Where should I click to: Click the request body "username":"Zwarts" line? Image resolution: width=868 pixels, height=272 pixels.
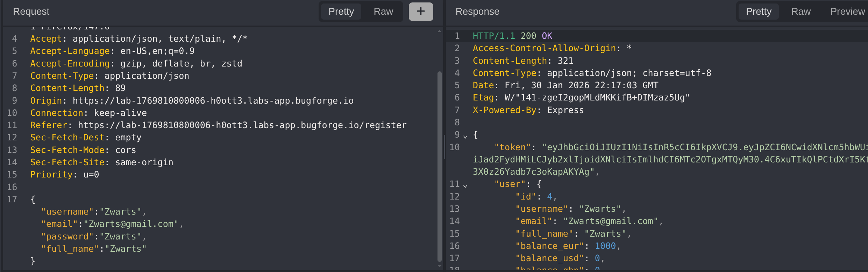(93, 211)
